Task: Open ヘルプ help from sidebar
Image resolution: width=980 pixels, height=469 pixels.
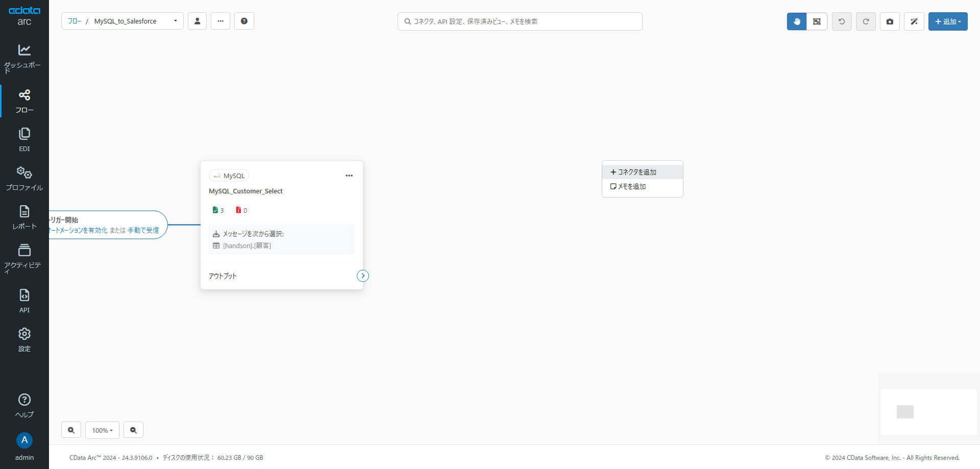Action: [x=24, y=406]
